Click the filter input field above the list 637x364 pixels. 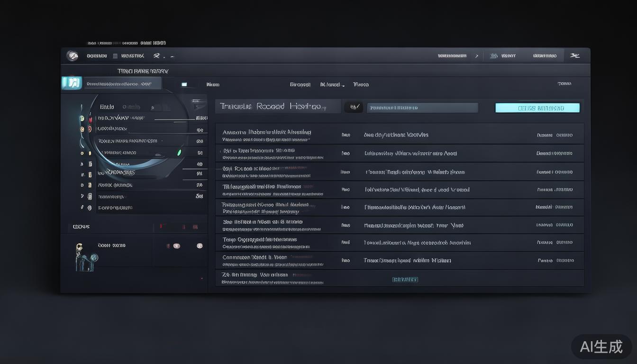tap(422, 108)
